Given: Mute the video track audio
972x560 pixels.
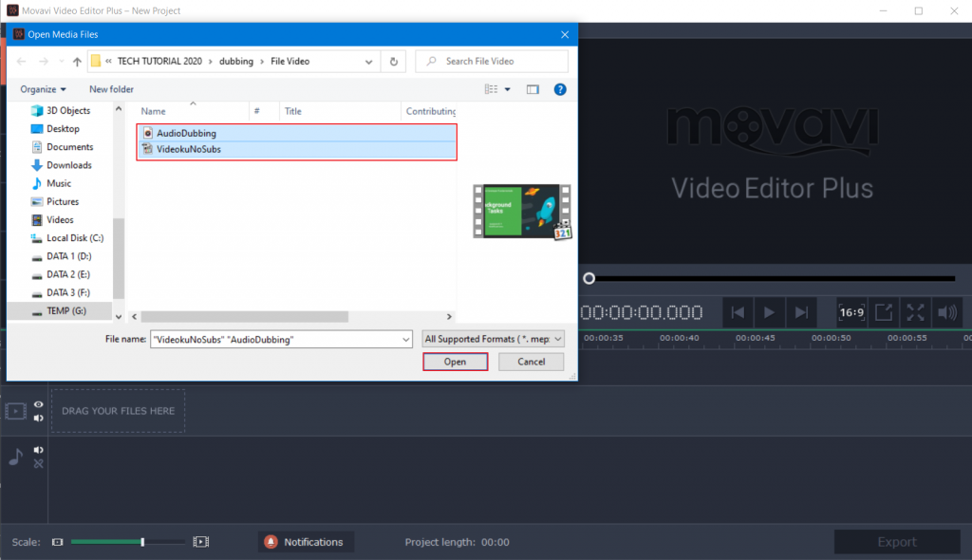Looking at the screenshot, I should [x=38, y=418].
